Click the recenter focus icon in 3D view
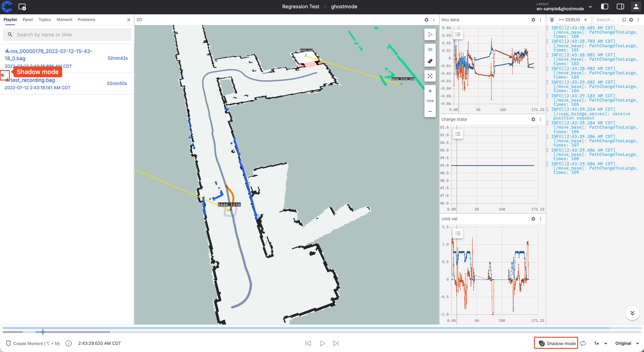Viewport: 644px width, 352px height. [430, 76]
